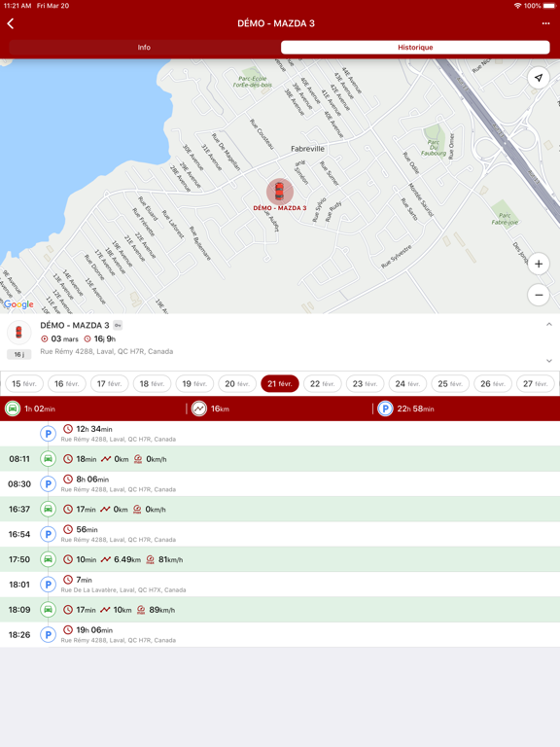Select the 27 févr. date chip
Screen dimensions: 560x747
click(x=536, y=383)
